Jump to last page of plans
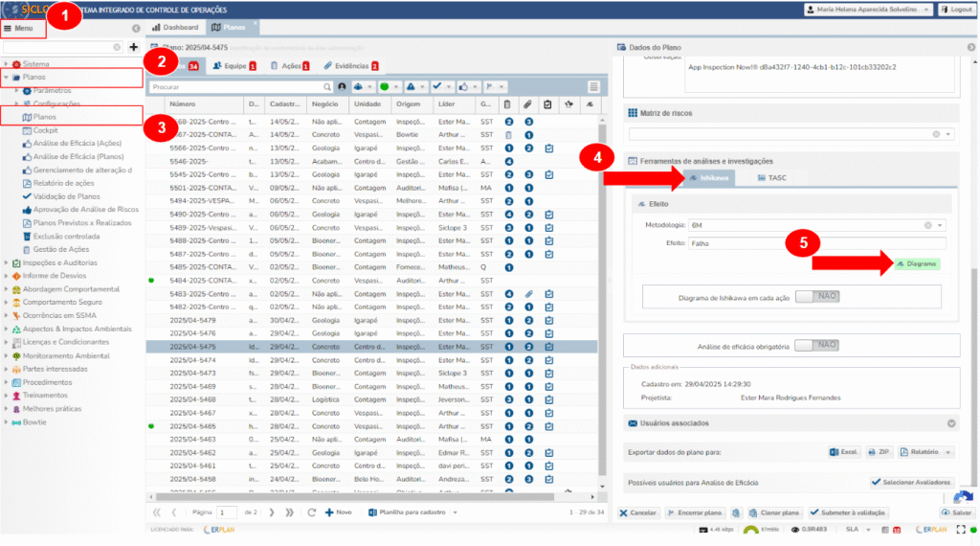The image size is (980, 546). coord(289,512)
